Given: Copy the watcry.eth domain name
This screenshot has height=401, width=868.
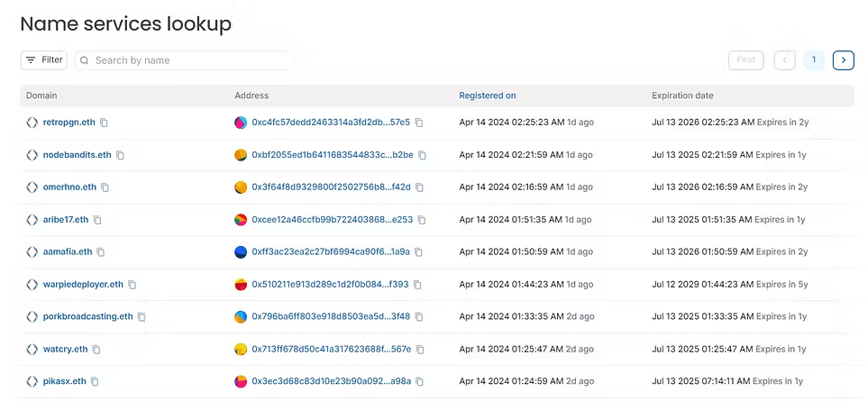Looking at the screenshot, I should [x=96, y=350].
